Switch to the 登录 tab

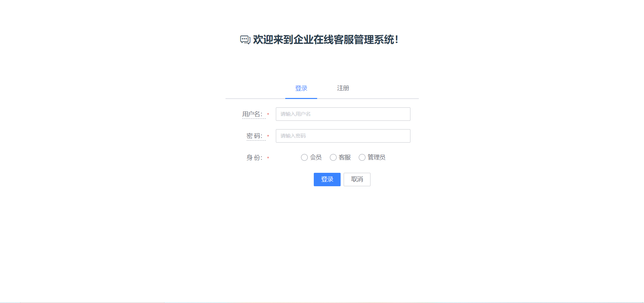(301, 88)
